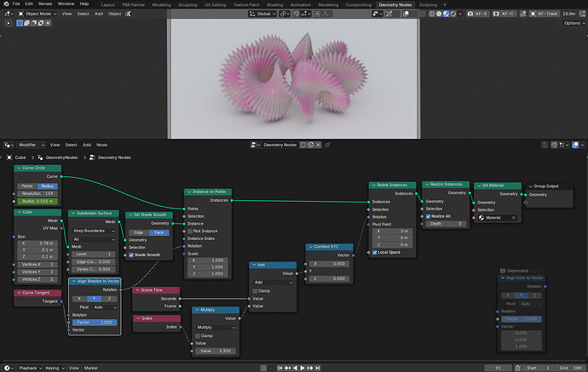
Task: Click the AF-S camera button
Action: tap(477, 14)
